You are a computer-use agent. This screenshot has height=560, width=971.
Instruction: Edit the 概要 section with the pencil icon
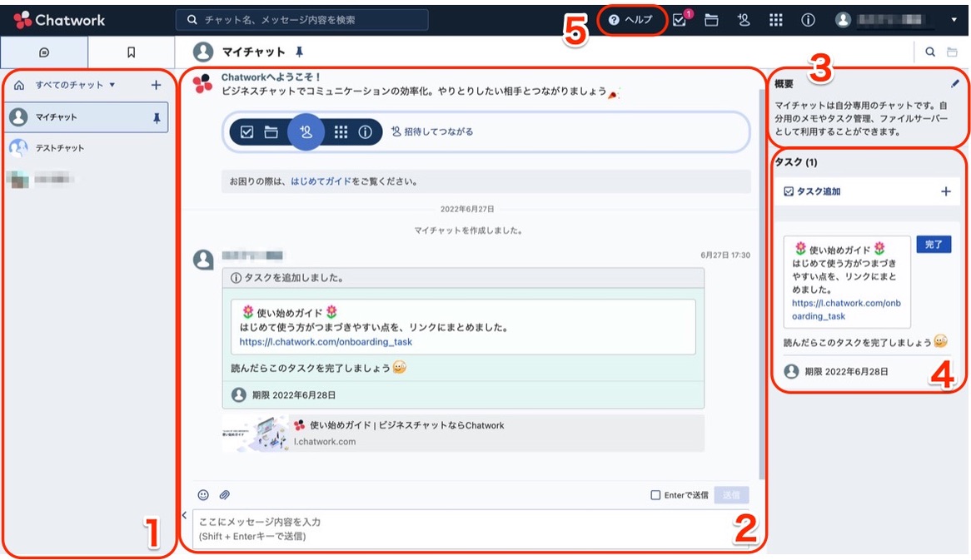(954, 83)
